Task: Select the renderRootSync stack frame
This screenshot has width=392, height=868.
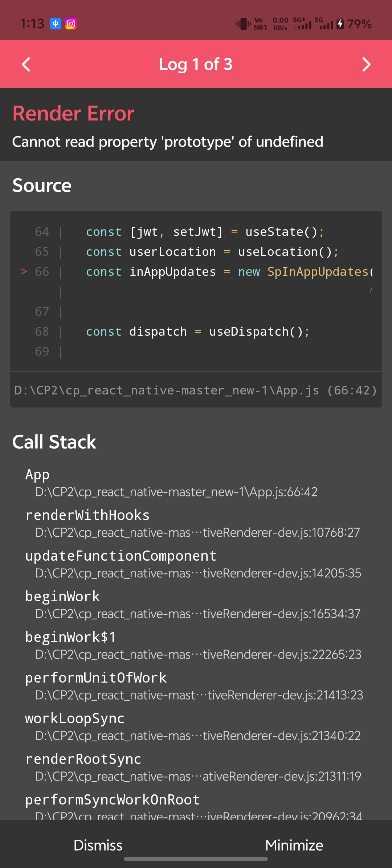Action: (193, 767)
